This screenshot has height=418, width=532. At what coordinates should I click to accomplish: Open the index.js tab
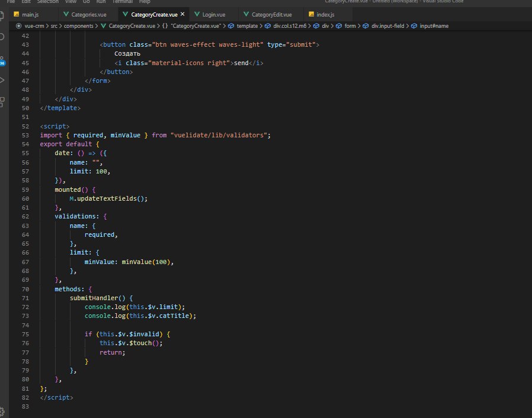[x=325, y=15]
